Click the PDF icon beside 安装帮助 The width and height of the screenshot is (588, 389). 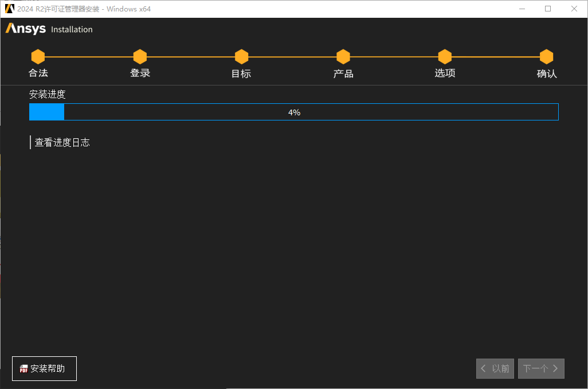point(24,369)
